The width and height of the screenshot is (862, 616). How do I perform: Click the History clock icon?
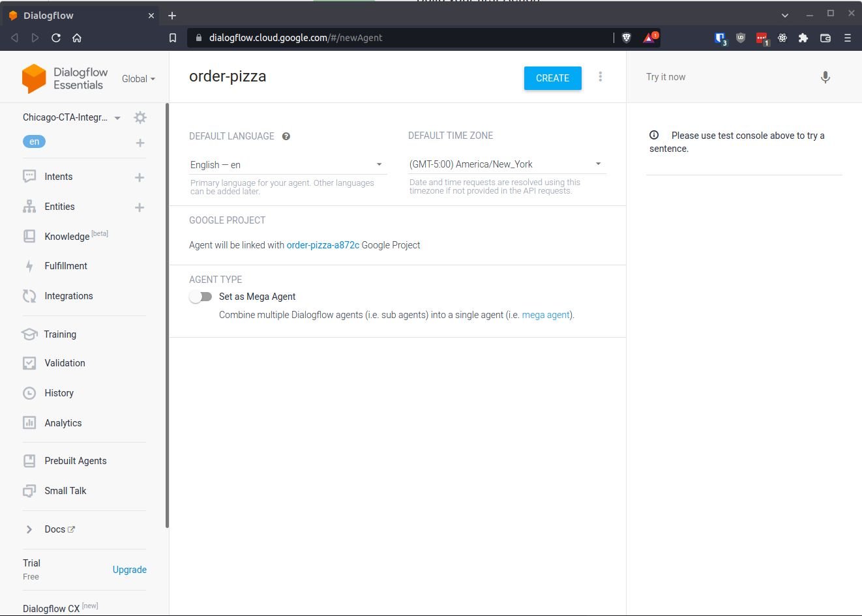[x=29, y=393]
